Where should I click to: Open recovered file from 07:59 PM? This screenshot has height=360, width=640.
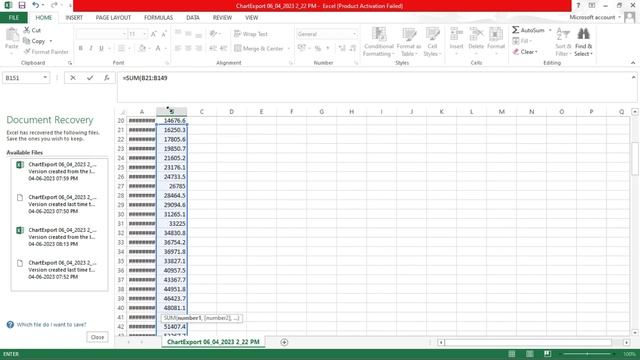(x=59, y=171)
